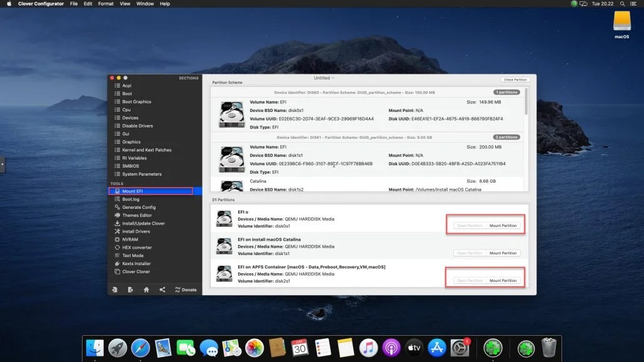
Task: Open the File menu
Action: pyautogui.click(x=74, y=4)
